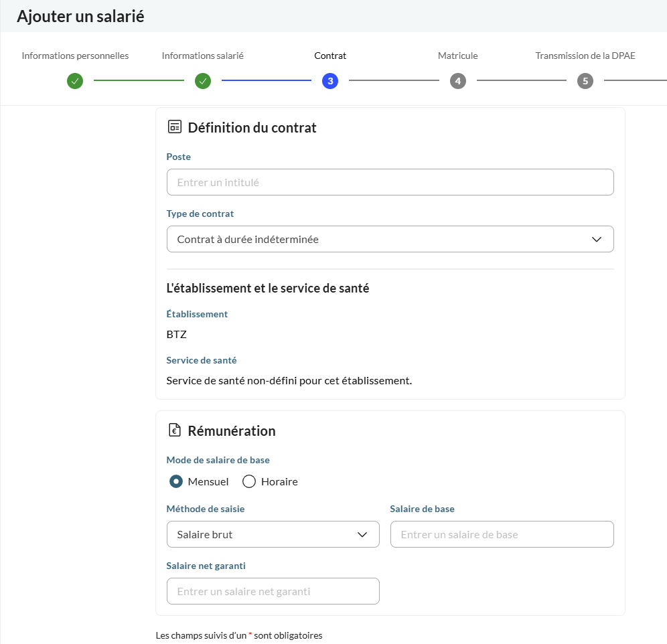667x644 pixels.
Task: Go to Transmission de la DPAE step
Action: [x=585, y=56]
